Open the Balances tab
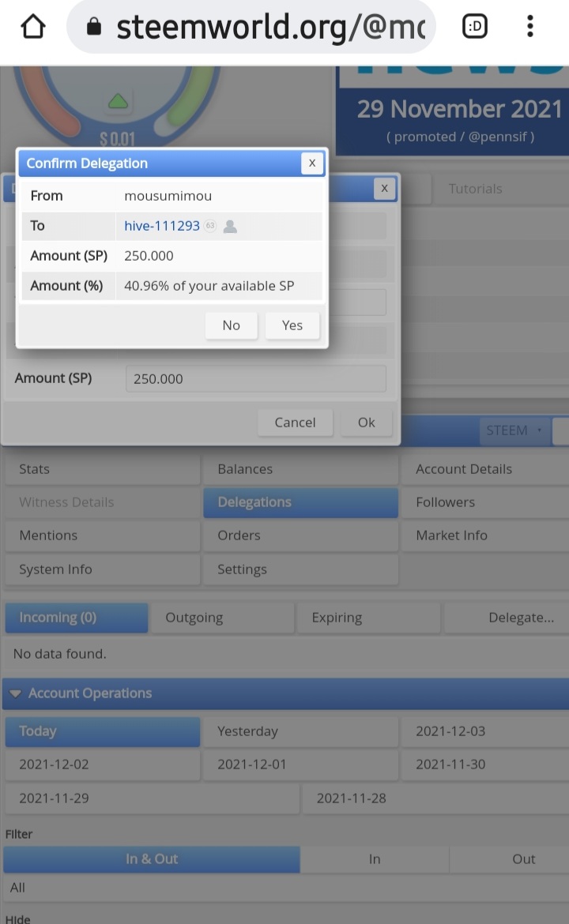 [301, 469]
